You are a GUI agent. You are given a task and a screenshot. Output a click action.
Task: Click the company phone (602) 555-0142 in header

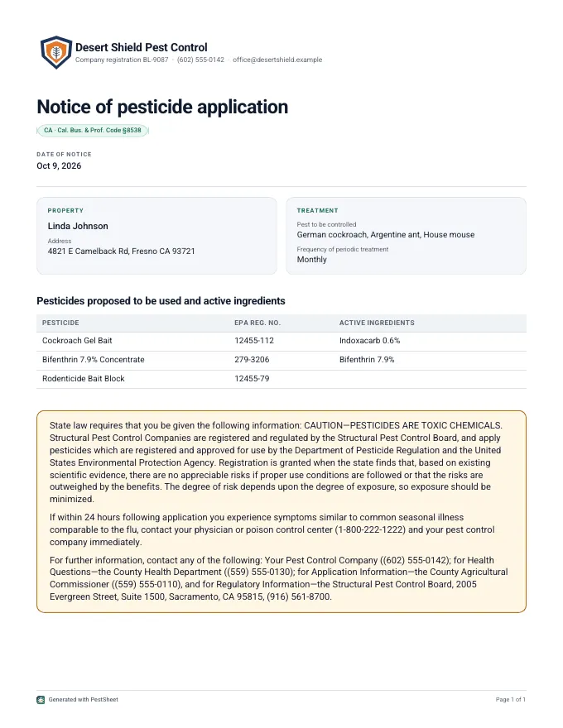200,60
